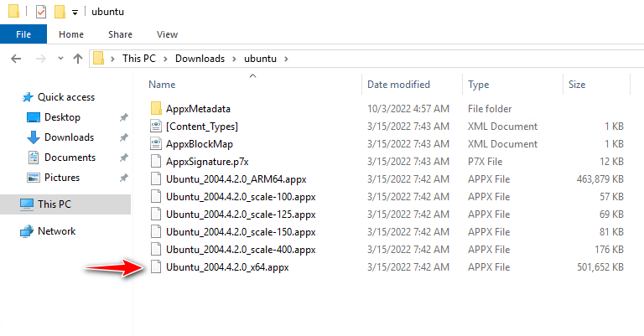Go up one folder level

pos(78,59)
